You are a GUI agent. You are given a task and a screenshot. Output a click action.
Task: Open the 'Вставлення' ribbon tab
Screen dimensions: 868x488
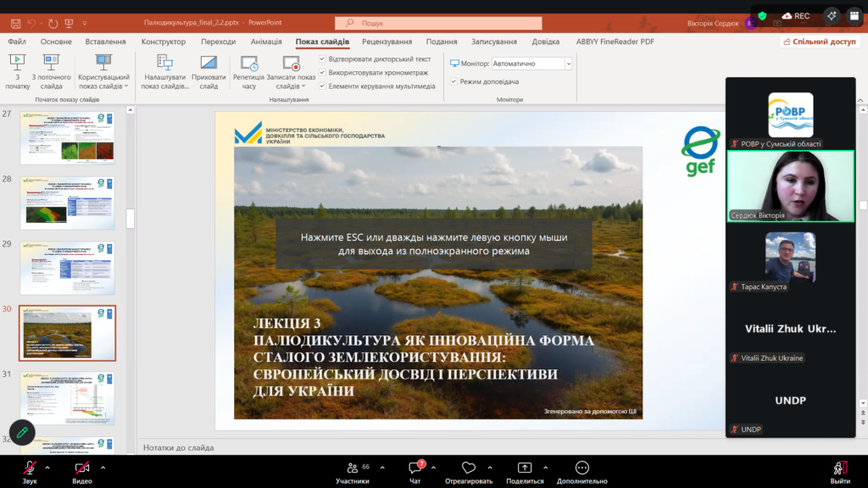105,42
